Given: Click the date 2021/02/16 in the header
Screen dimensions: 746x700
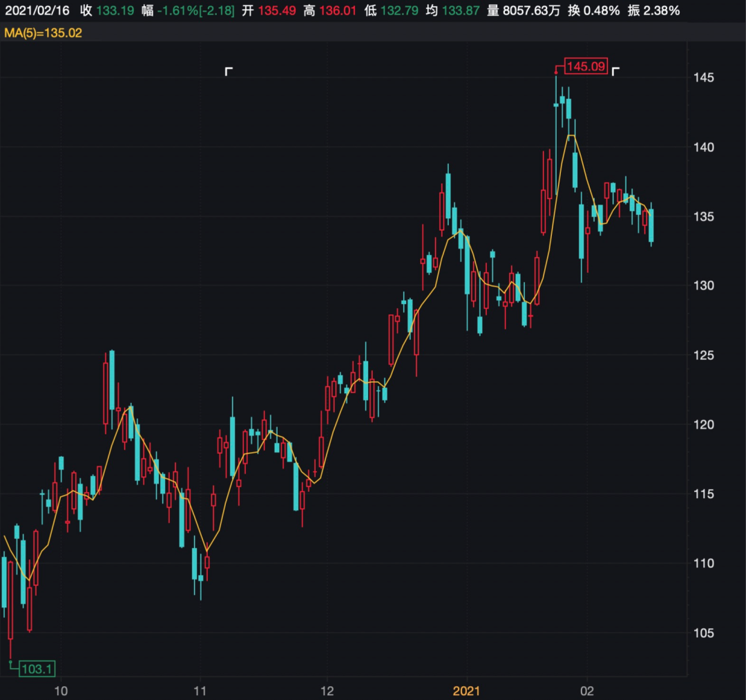Looking at the screenshot, I should click(x=37, y=10).
